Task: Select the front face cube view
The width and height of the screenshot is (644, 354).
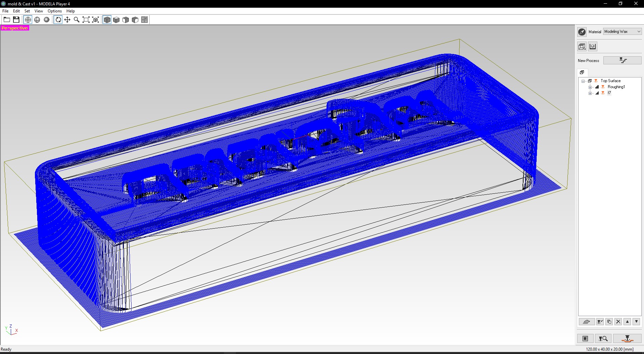Action: pos(126,20)
